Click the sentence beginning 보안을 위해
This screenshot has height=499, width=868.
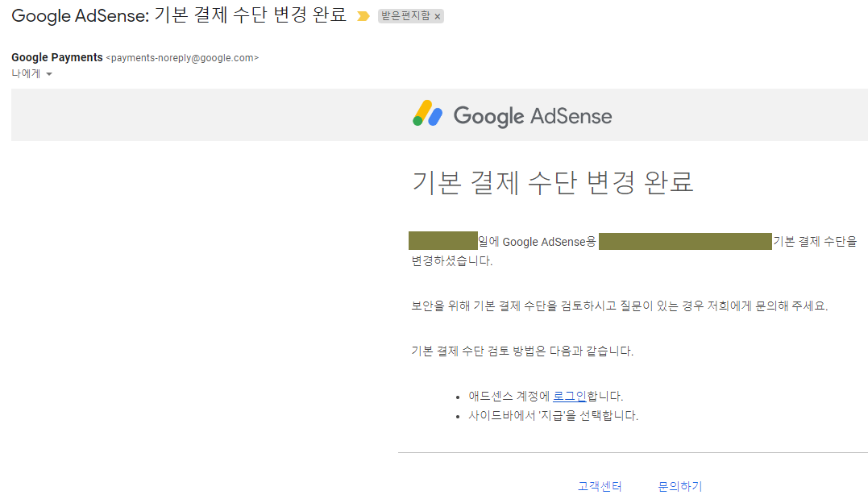pos(620,306)
